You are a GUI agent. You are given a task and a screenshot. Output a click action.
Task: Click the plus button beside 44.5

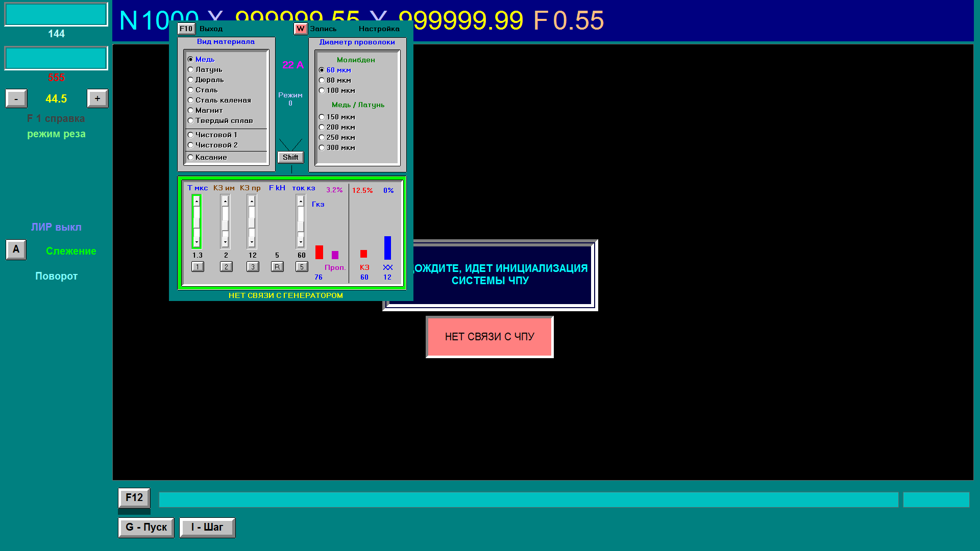97,98
